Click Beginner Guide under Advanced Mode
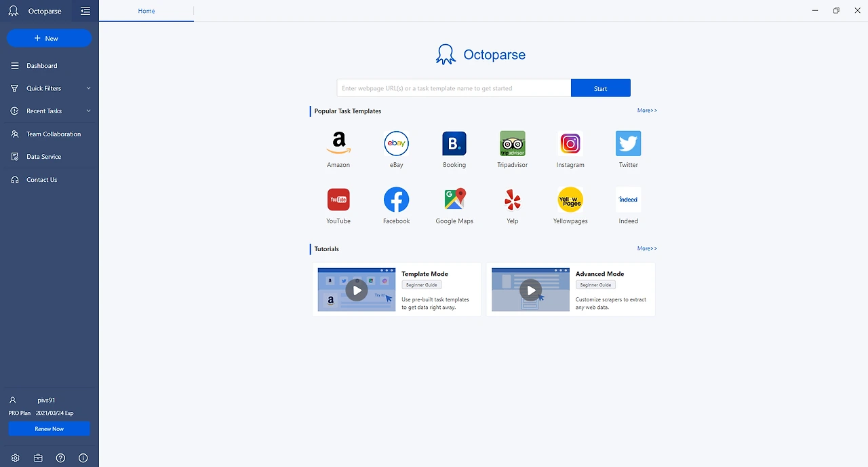This screenshot has height=467, width=868. click(595, 285)
